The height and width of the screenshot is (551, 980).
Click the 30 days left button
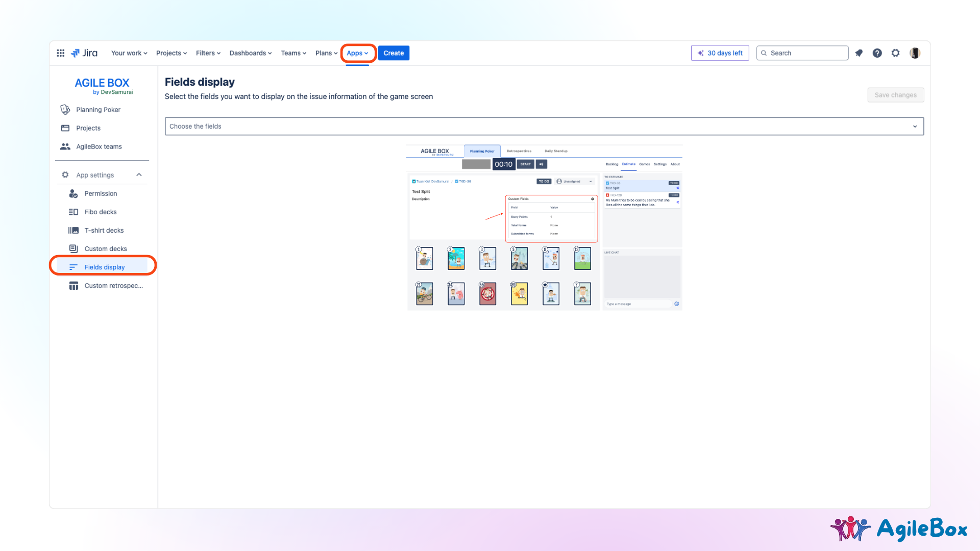pos(720,53)
